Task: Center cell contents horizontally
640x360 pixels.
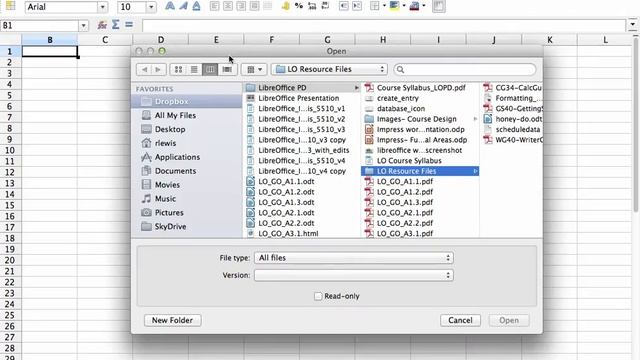Action: [228, 6]
